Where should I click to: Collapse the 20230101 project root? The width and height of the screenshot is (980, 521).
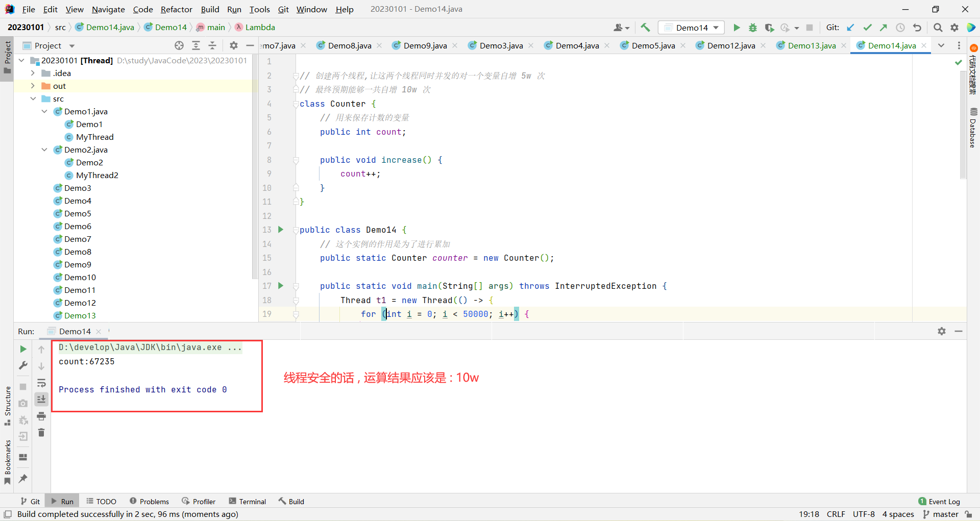(x=21, y=60)
